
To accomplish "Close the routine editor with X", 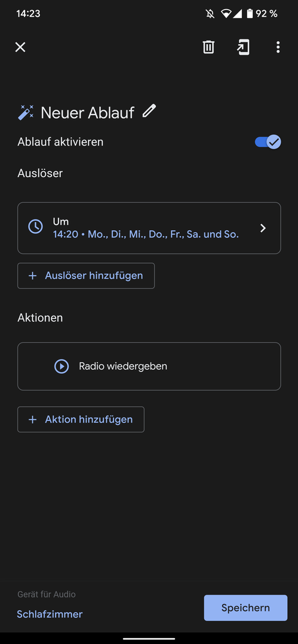I will pos(20,47).
